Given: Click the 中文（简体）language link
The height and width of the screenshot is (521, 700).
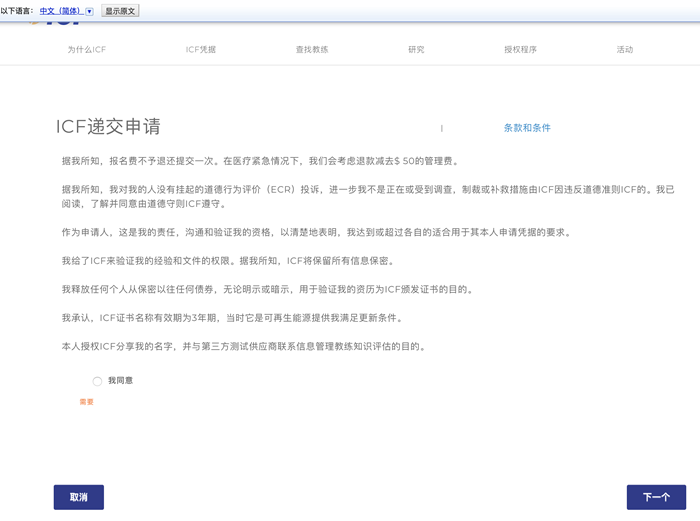Looking at the screenshot, I should 60,11.
